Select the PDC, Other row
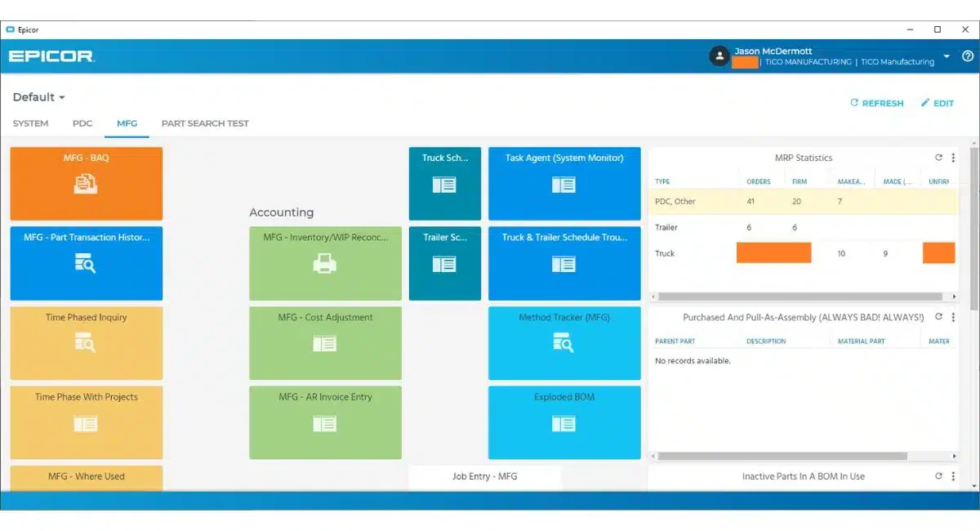 [803, 201]
